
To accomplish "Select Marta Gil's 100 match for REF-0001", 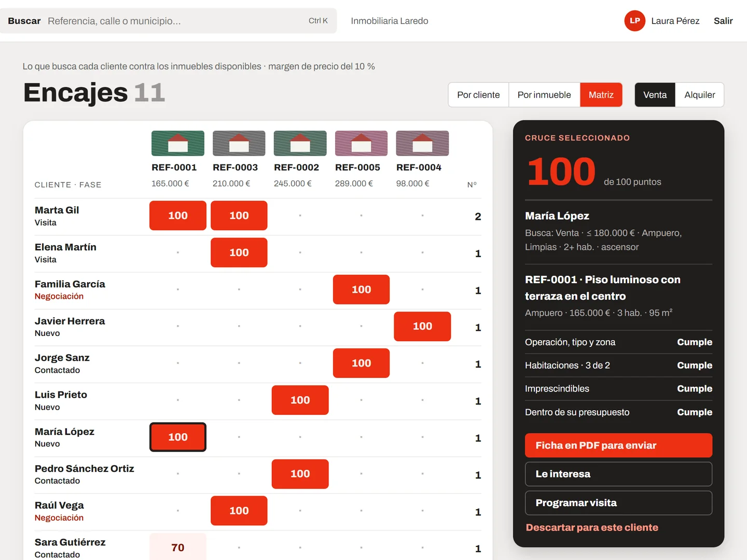I will (178, 216).
